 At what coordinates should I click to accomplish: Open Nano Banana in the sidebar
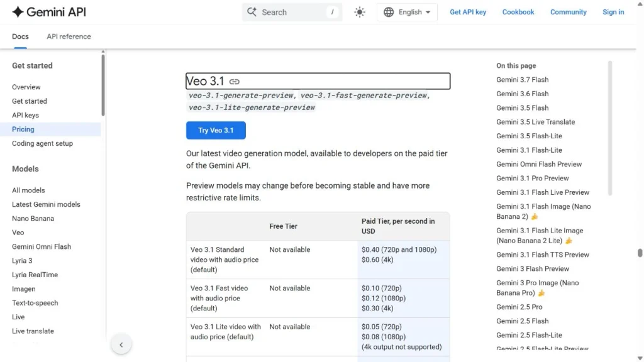pos(33,218)
